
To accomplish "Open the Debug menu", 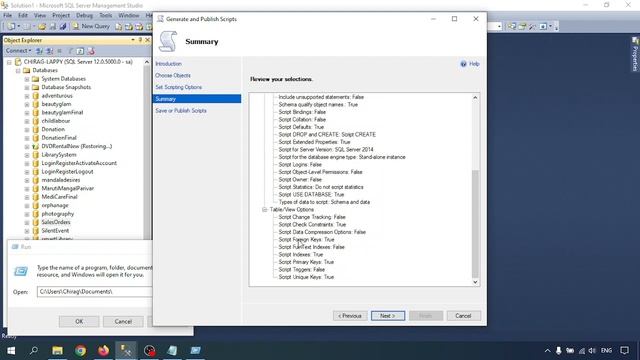I will coord(84,16).
